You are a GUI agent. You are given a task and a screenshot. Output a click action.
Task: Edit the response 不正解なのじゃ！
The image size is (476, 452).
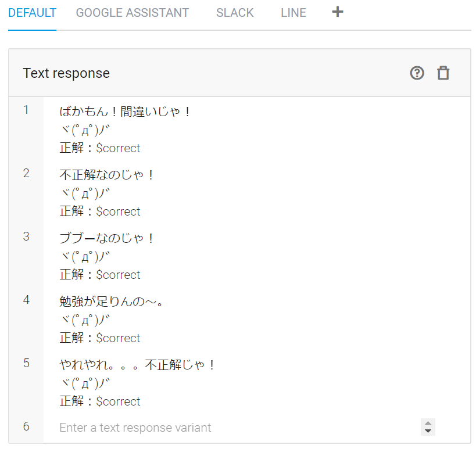pyautogui.click(x=108, y=175)
